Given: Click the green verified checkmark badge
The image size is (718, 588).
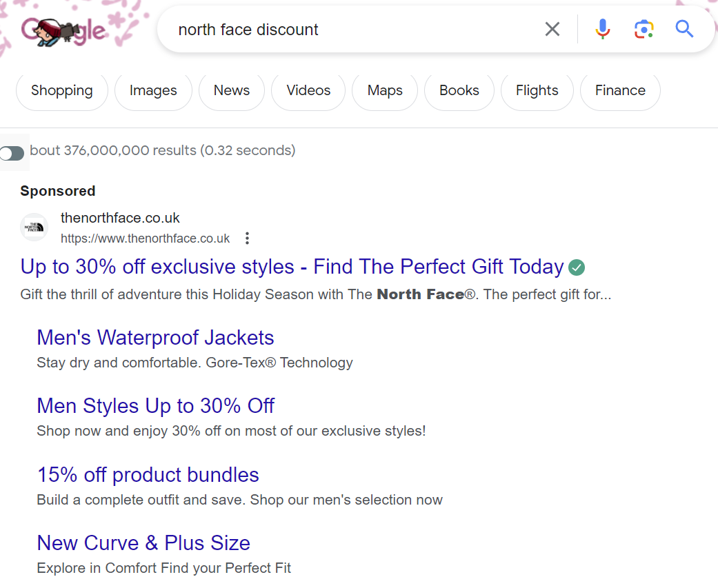Looking at the screenshot, I should [577, 267].
